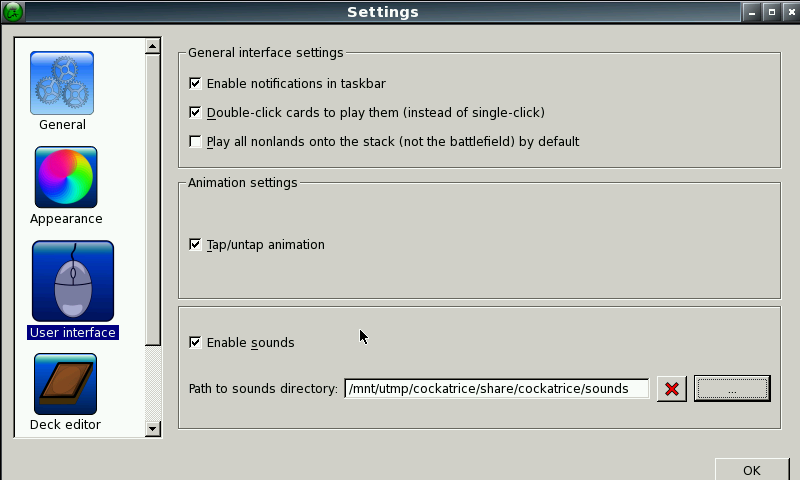Viewport: 800px width, 480px height.
Task: Select the Deck editor label in sidebar
Action: (65, 424)
